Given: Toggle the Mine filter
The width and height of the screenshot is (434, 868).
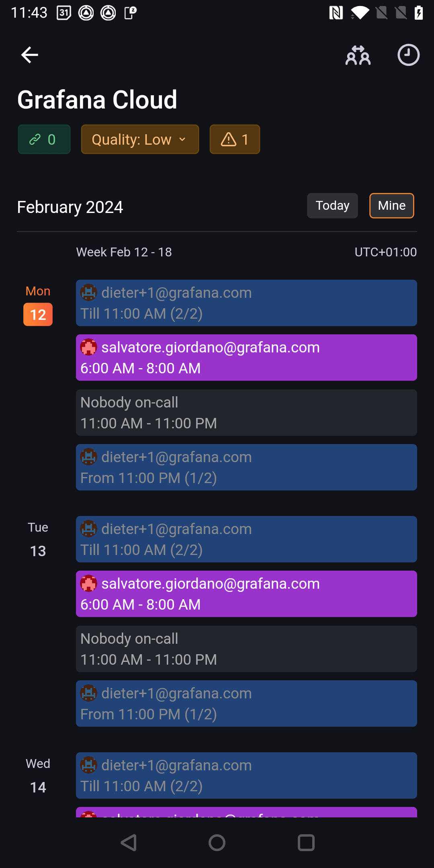Looking at the screenshot, I should (x=391, y=206).
